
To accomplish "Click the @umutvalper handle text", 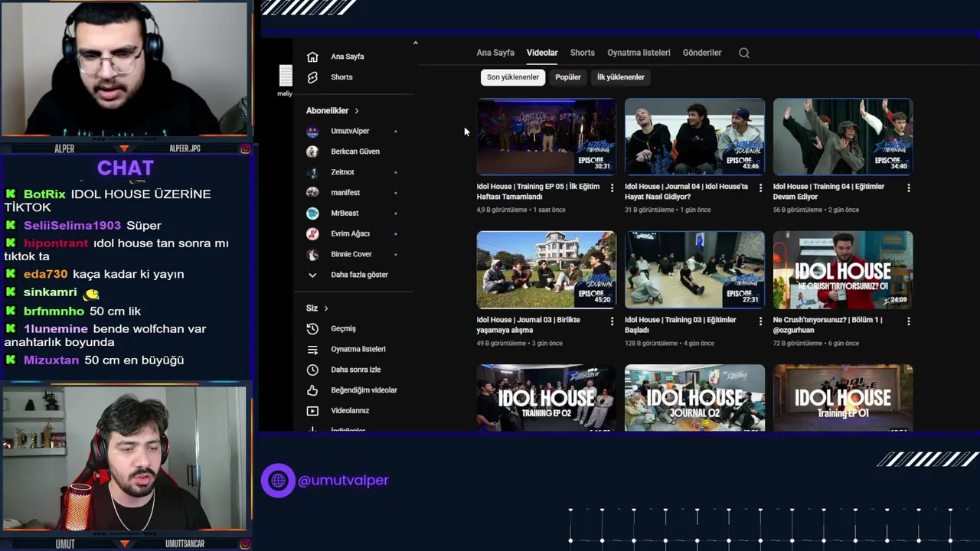I will pyautogui.click(x=343, y=481).
